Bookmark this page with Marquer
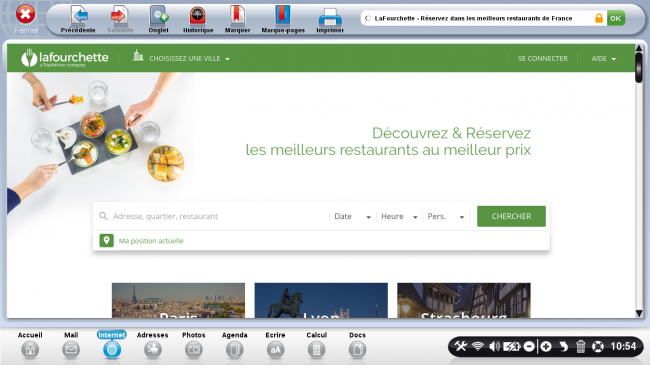 click(x=238, y=19)
